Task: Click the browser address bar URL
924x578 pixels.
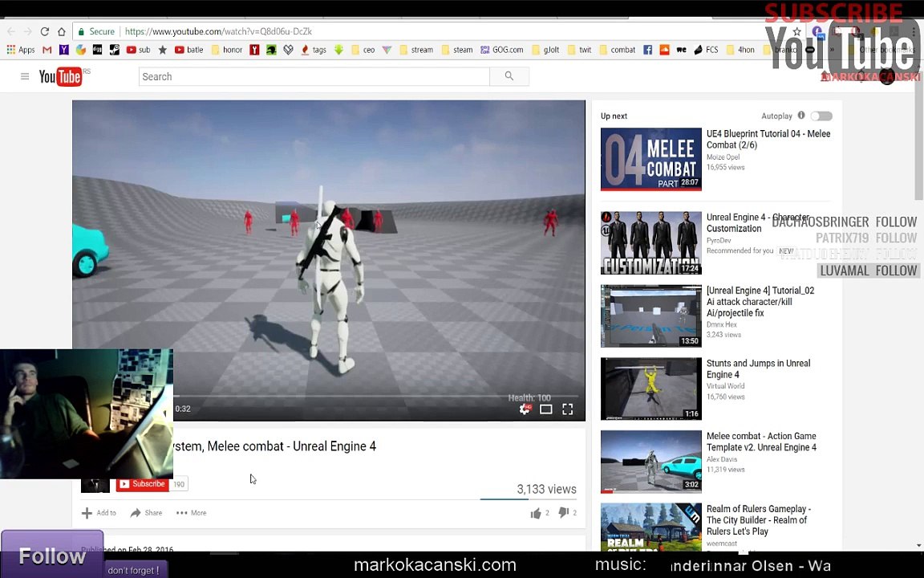Action: click(218, 31)
